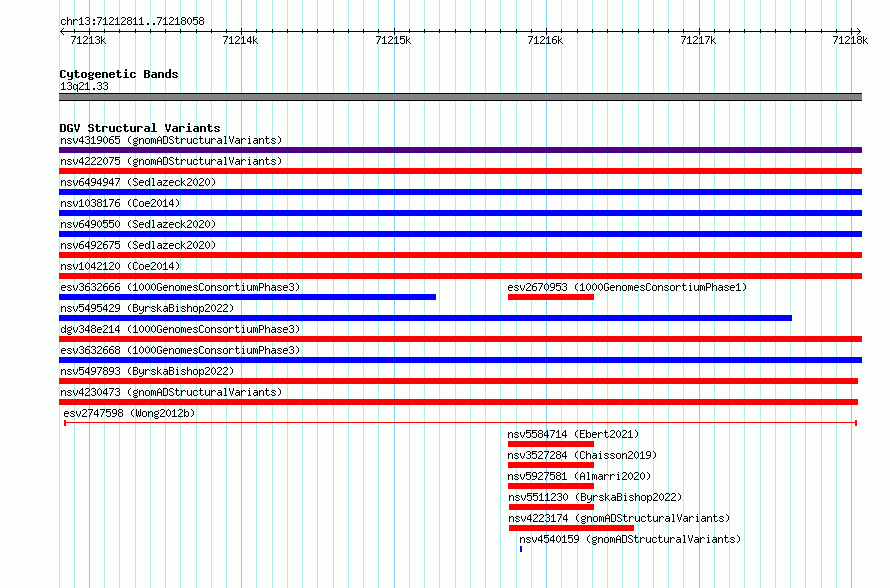Viewport: 890px width, 588px height.
Task: Click the red nsv5927581 variant bar
Action: coord(551,486)
